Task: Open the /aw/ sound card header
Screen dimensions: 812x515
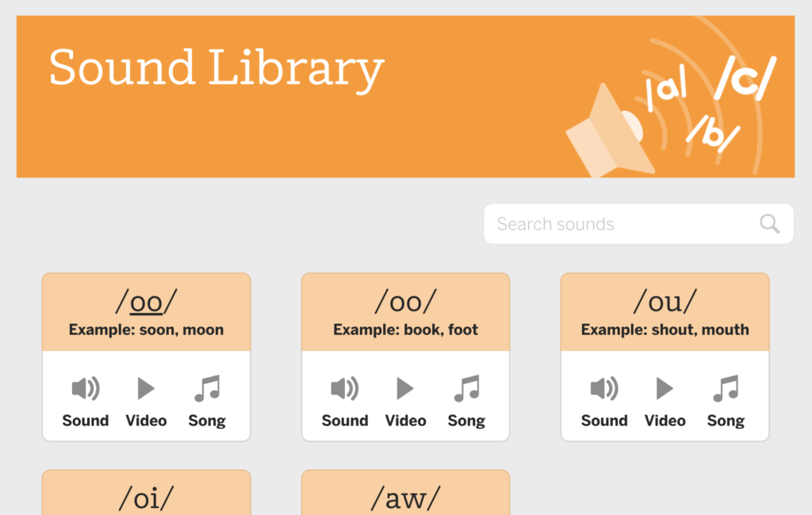Action: pos(405,498)
